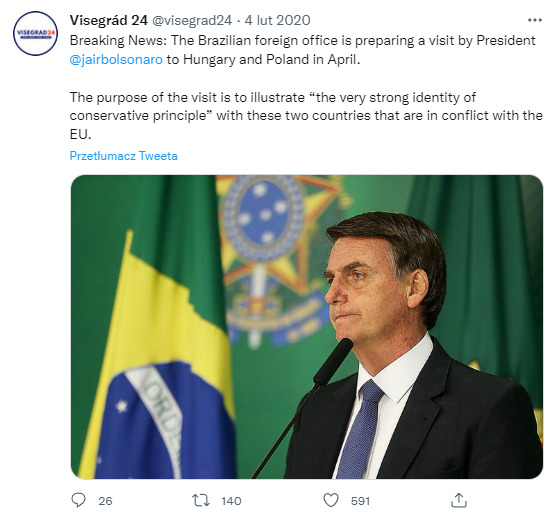Click the paragraph about conservative principle
This screenshot has width=555, height=521.
pyautogui.click(x=306, y=116)
